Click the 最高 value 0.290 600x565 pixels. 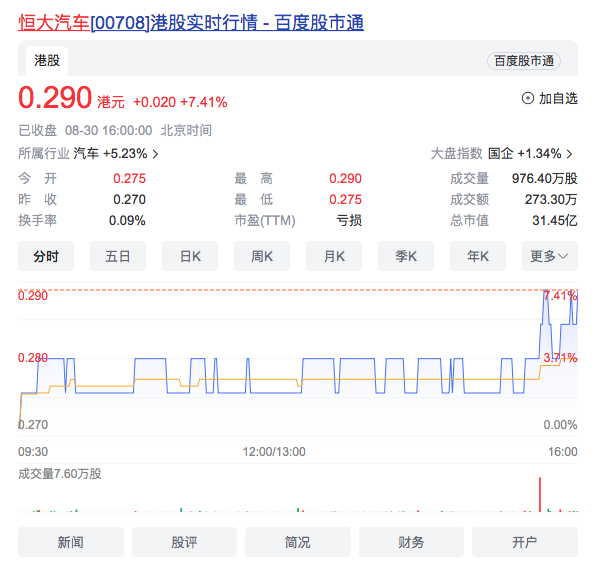pos(345,178)
